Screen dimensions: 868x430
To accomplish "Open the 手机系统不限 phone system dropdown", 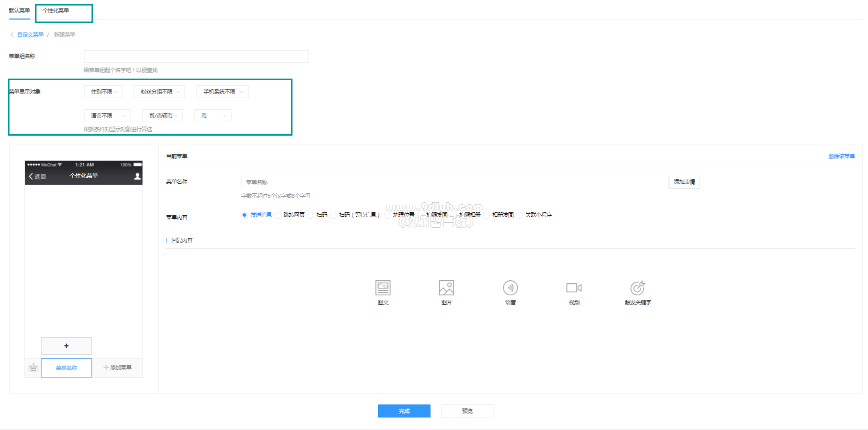I will [222, 92].
